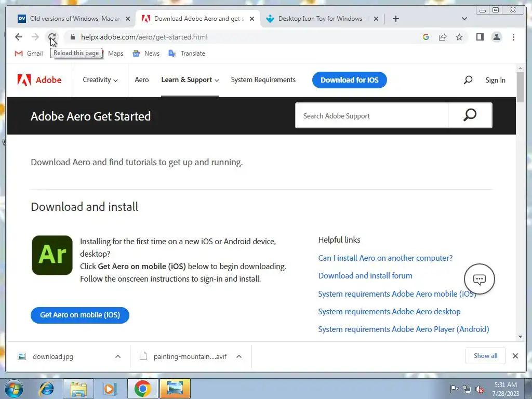Focus the Search Adobe Support field
The width and height of the screenshot is (532, 399).
pos(371,116)
